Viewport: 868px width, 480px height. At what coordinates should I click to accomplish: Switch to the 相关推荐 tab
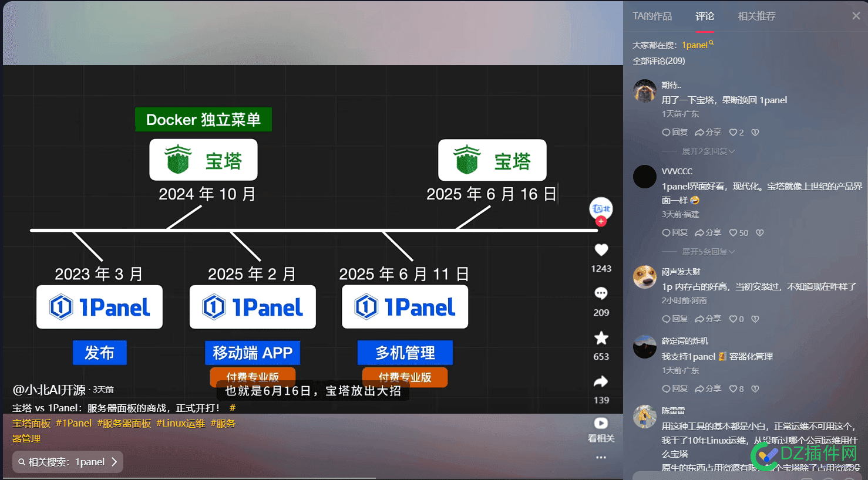coord(756,16)
